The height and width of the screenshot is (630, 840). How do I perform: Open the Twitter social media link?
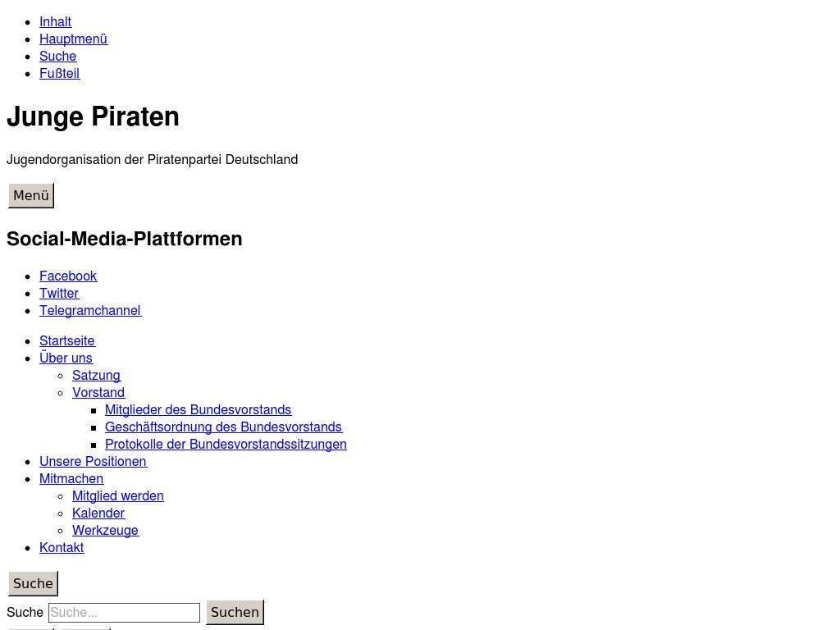pos(59,293)
